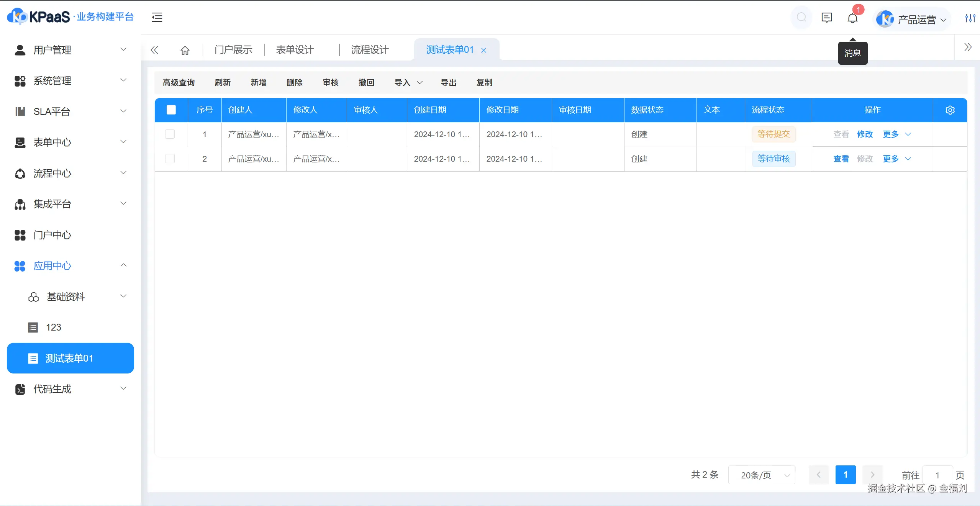Go to the home tab icon
The width and height of the screenshot is (980, 506).
tap(185, 50)
